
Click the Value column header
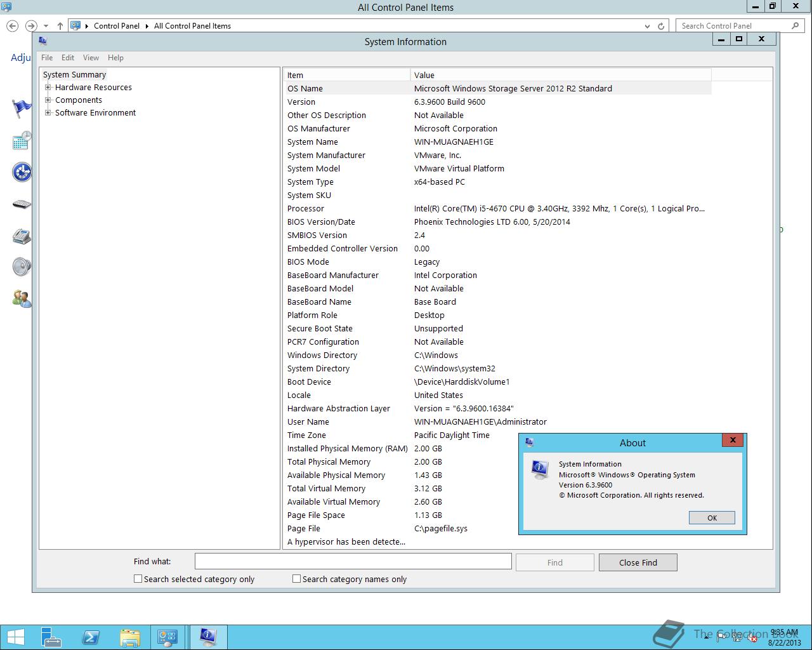pyautogui.click(x=561, y=75)
